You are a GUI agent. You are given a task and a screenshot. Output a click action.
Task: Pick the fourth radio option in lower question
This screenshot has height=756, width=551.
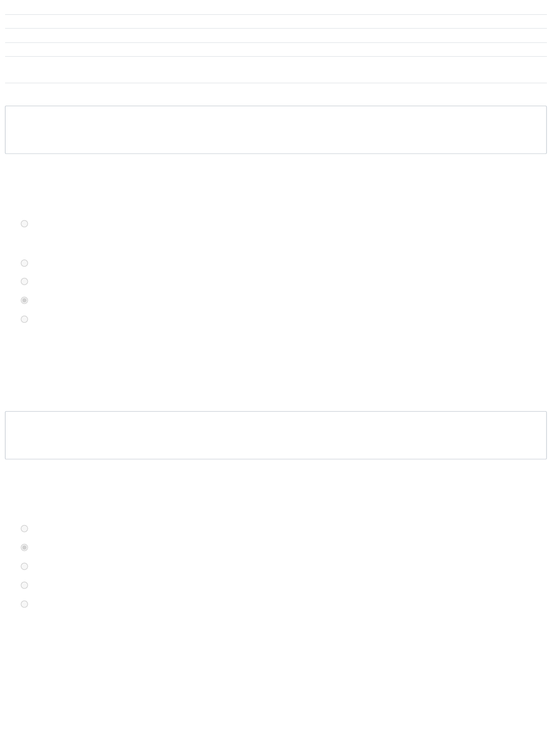[x=24, y=585]
